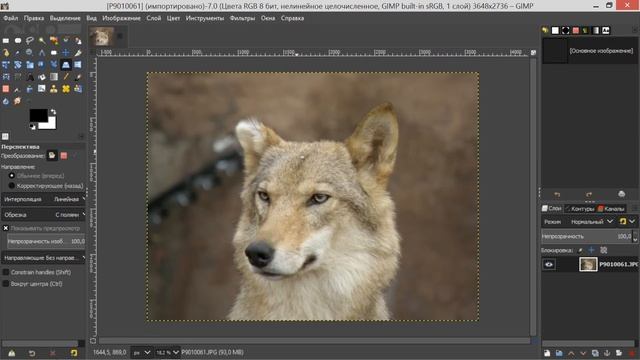Open the Направляющие guides dropdown
640x360 pixels.
pos(43,258)
